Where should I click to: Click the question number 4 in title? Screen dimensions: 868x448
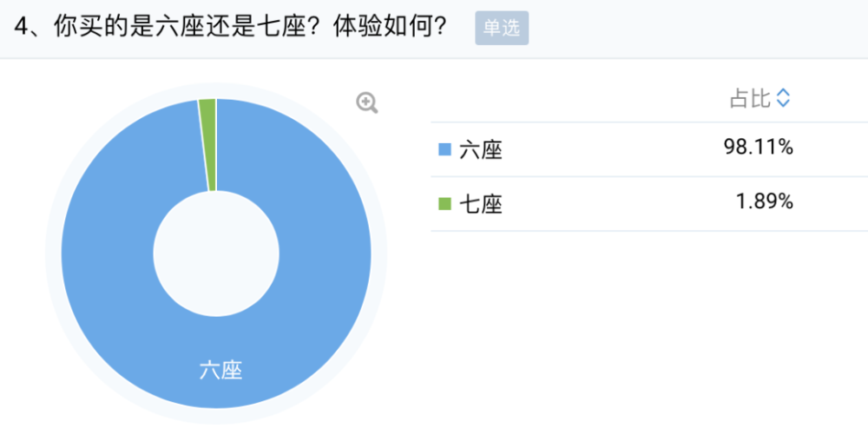click(x=21, y=27)
